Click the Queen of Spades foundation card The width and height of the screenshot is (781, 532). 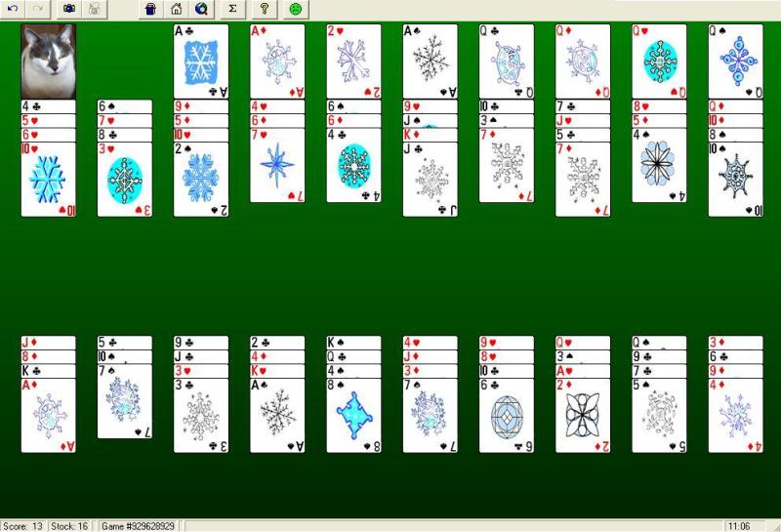coord(735,61)
